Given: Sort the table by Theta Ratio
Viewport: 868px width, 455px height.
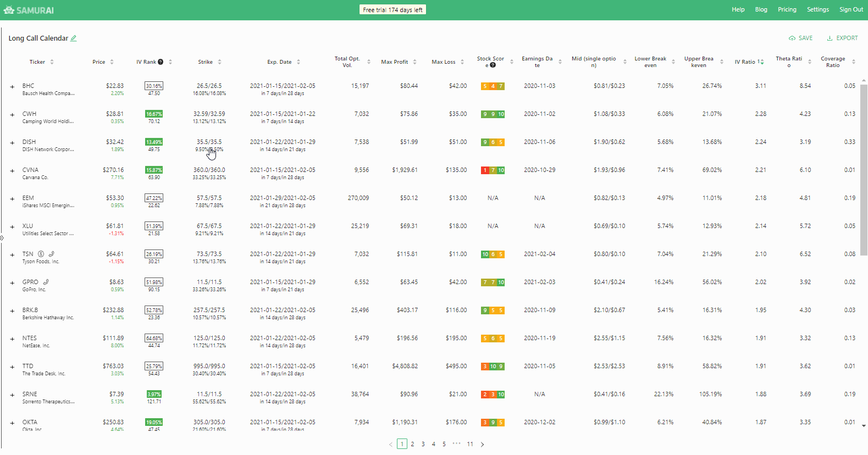Looking at the screenshot, I should coord(810,62).
